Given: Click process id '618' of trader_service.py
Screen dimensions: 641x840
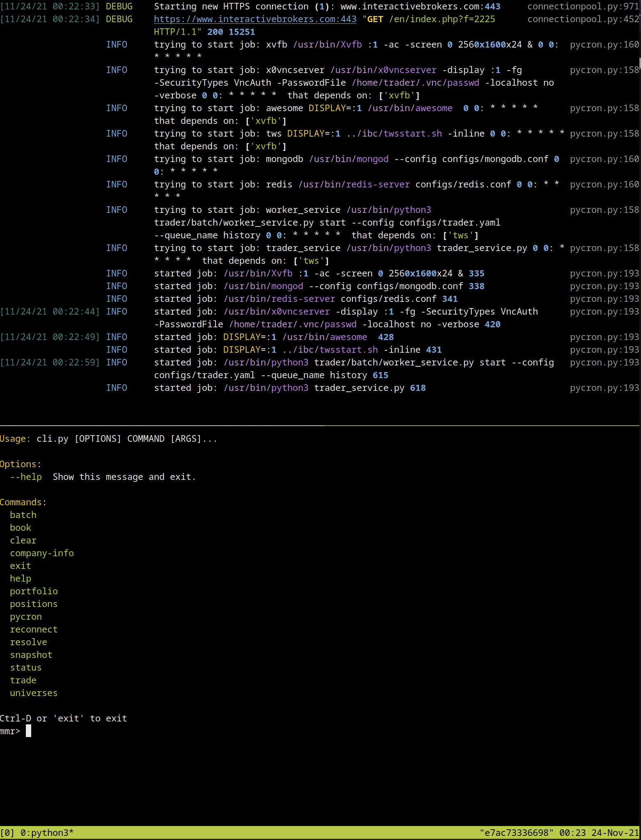Looking at the screenshot, I should (x=418, y=388).
